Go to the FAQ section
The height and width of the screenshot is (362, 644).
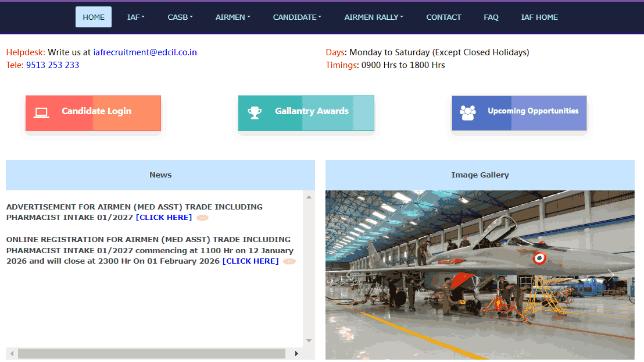491,17
